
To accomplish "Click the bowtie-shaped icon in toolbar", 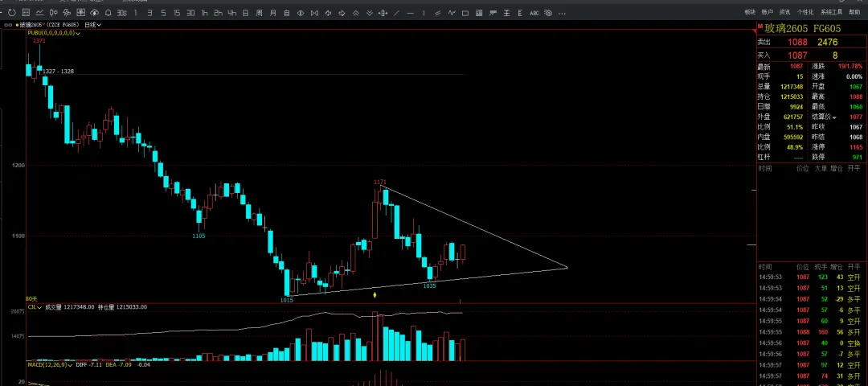I will (x=314, y=12).
